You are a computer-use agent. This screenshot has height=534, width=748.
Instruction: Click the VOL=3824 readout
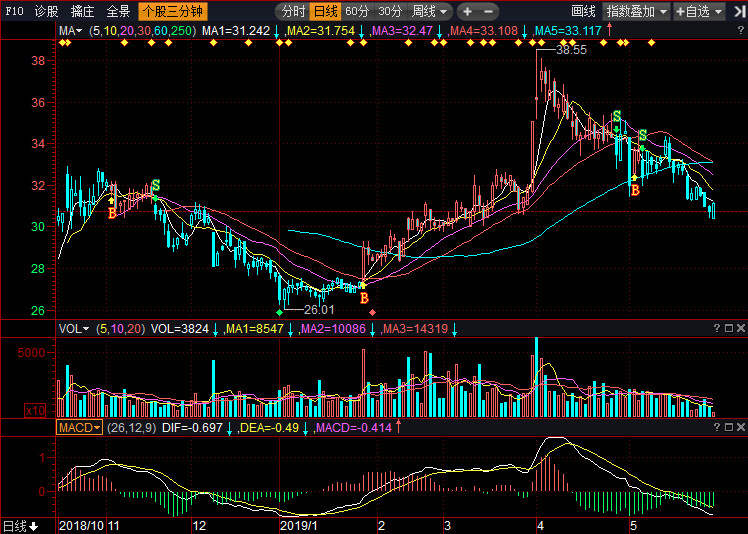[x=180, y=328]
